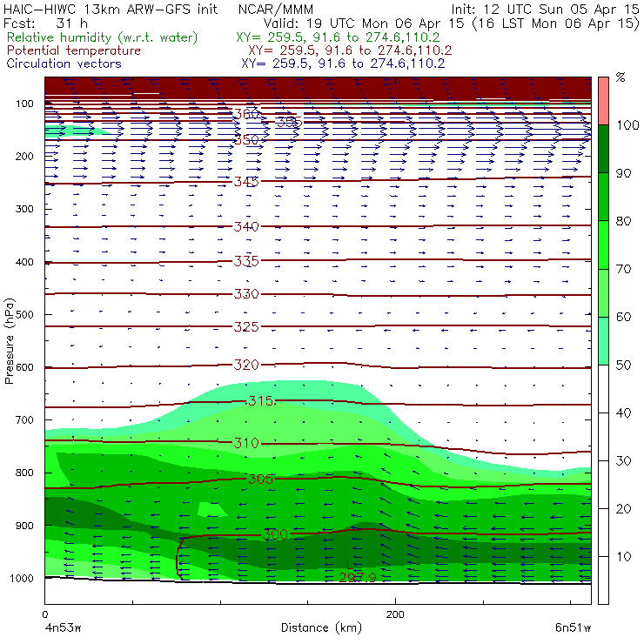Select the 70–80% bright green colorbar segment

(603, 245)
